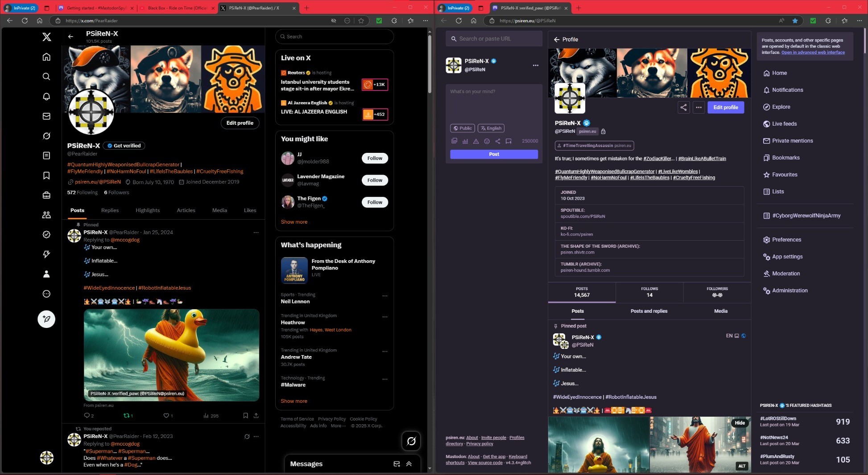Image resolution: width=868 pixels, height=475 pixels.
Task: Repost the pinned X post
Action: (x=126, y=416)
